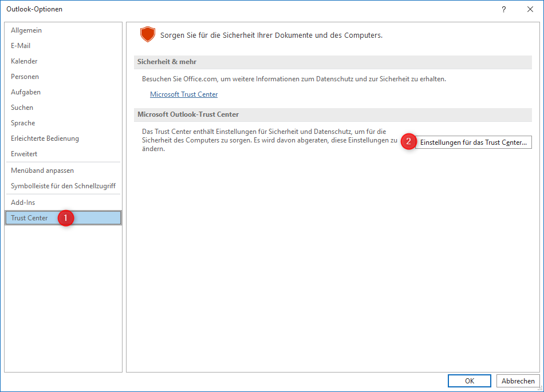Select Aufgaben in the sidebar

click(63, 92)
